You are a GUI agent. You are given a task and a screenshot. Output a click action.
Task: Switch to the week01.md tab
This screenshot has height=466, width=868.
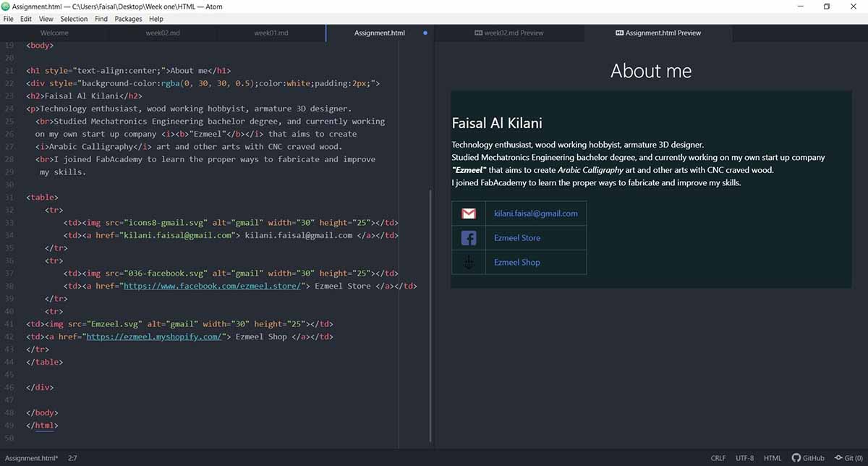point(271,33)
